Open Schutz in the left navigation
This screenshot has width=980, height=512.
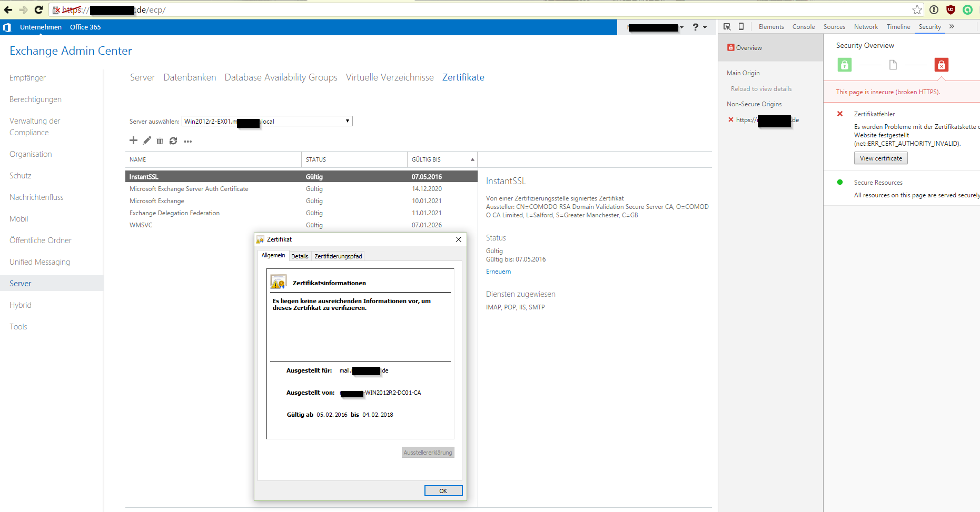(x=20, y=176)
